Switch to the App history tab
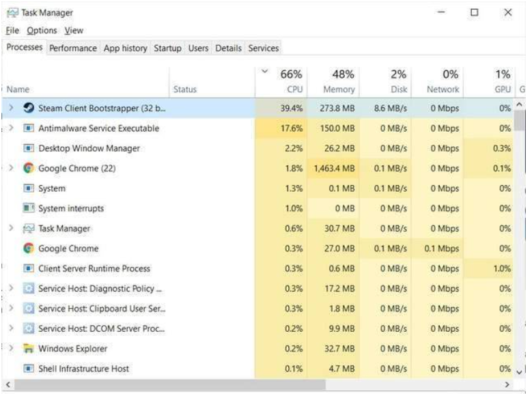The height and width of the screenshot is (394, 532). pos(125,48)
